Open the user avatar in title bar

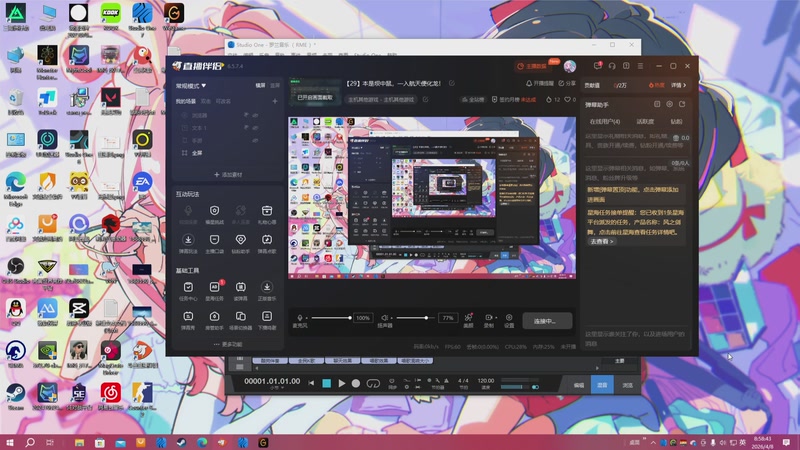[x=570, y=66]
